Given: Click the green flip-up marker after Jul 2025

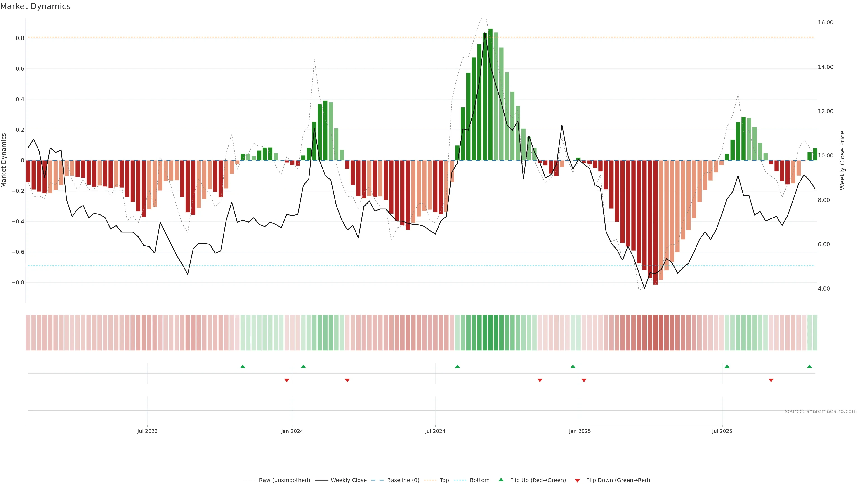Looking at the screenshot, I should (x=727, y=366).
